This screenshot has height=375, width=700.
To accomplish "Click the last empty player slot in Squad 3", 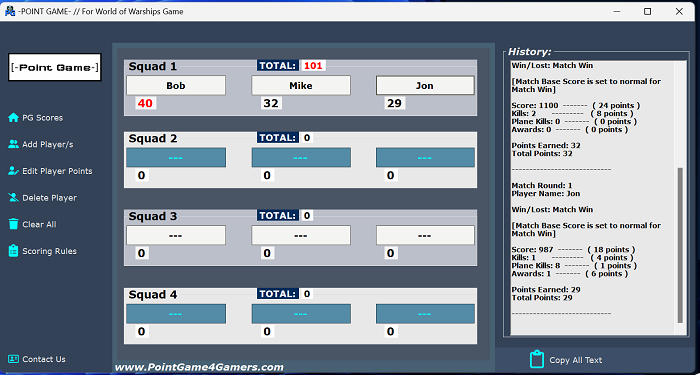I will [425, 235].
